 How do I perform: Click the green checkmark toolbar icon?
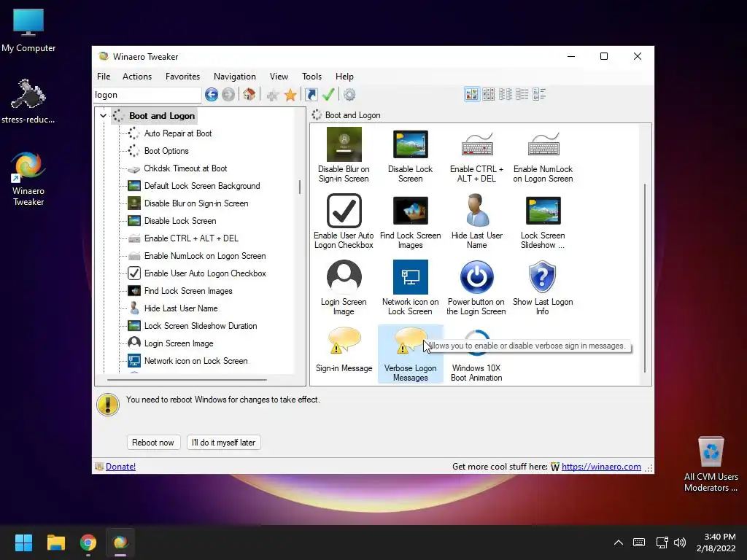[x=328, y=95]
